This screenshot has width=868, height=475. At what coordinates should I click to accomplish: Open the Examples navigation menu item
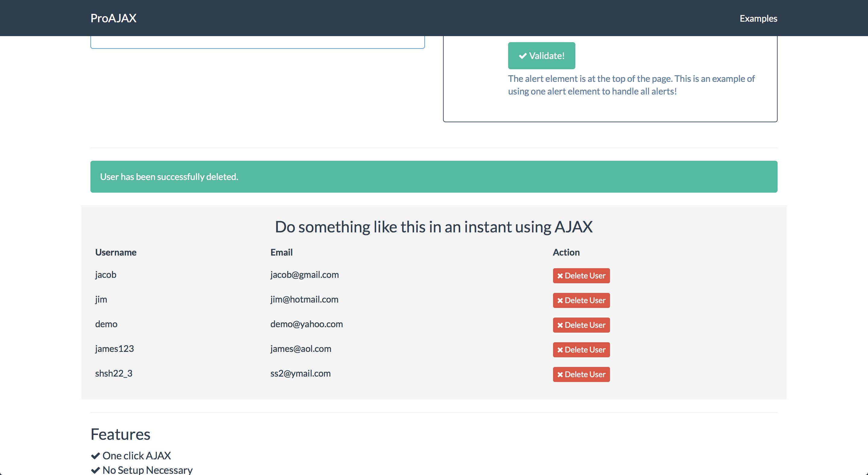[758, 19]
